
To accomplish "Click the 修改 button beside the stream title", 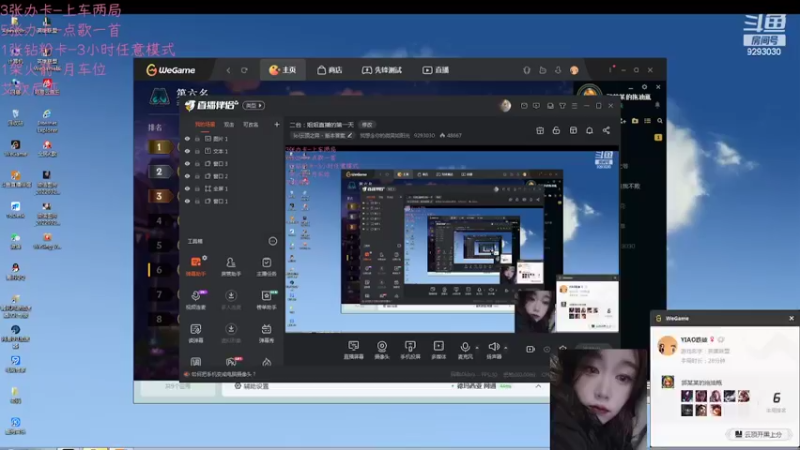I will (367, 124).
